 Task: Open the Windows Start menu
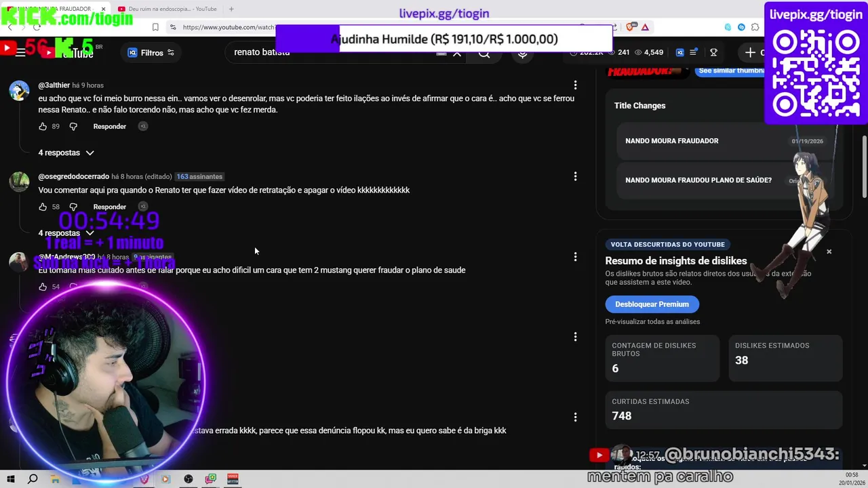tap(11, 479)
